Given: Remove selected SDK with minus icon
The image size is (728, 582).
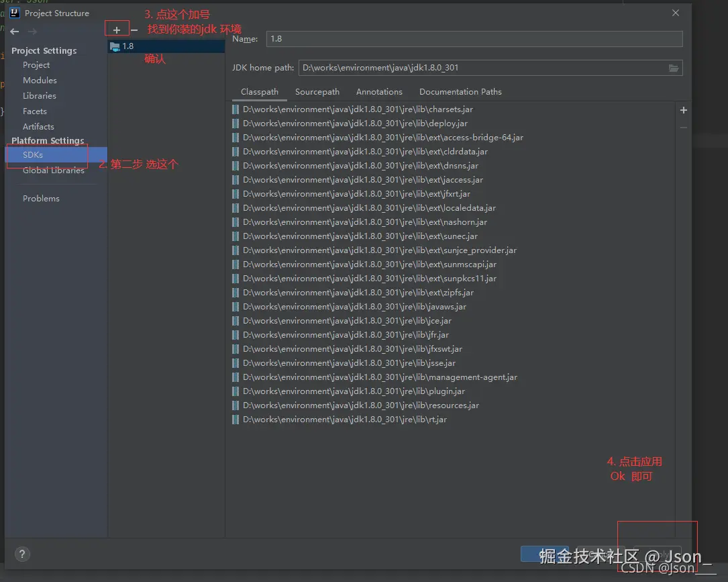Looking at the screenshot, I should point(134,30).
